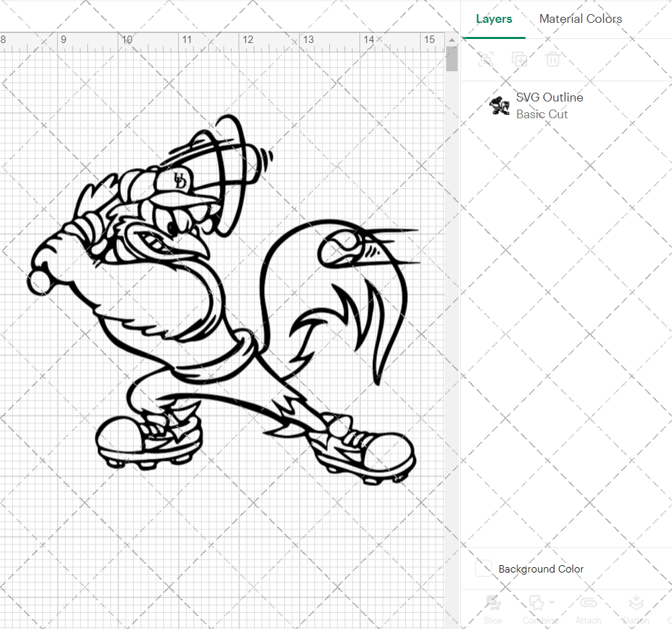Click the vertical scrollbar thumb
The height and width of the screenshot is (629, 672).
click(452, 58)
